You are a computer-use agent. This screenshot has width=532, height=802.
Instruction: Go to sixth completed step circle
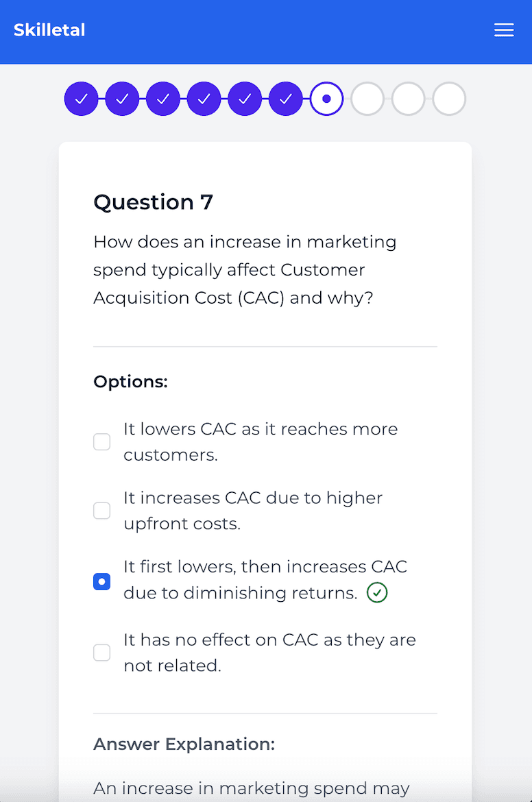(x=286, y=99)
